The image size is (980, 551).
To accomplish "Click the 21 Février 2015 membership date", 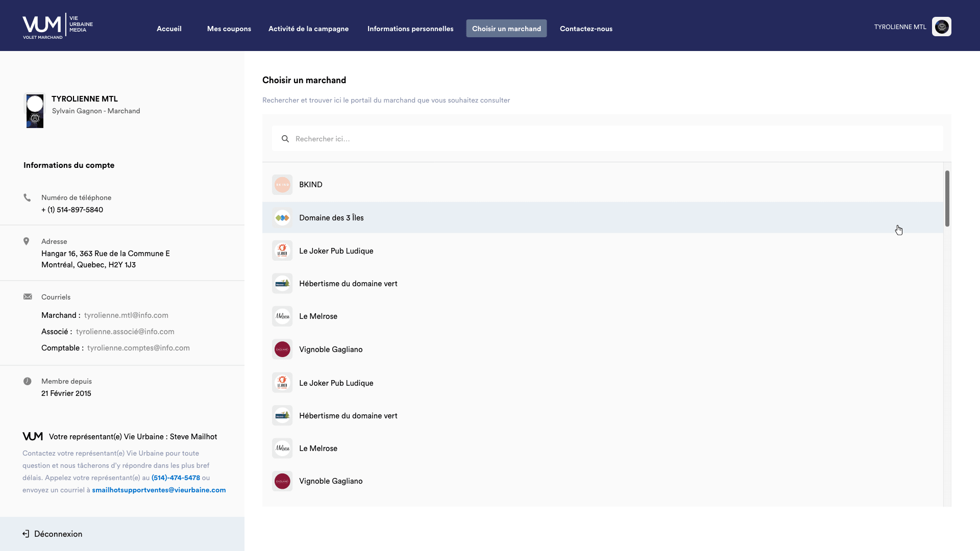I will (66, 393).
